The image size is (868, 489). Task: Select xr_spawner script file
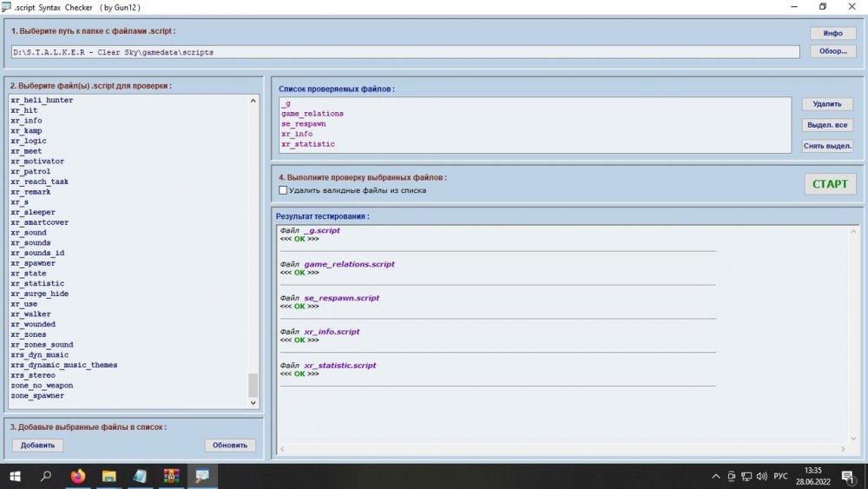coord(33,263)
